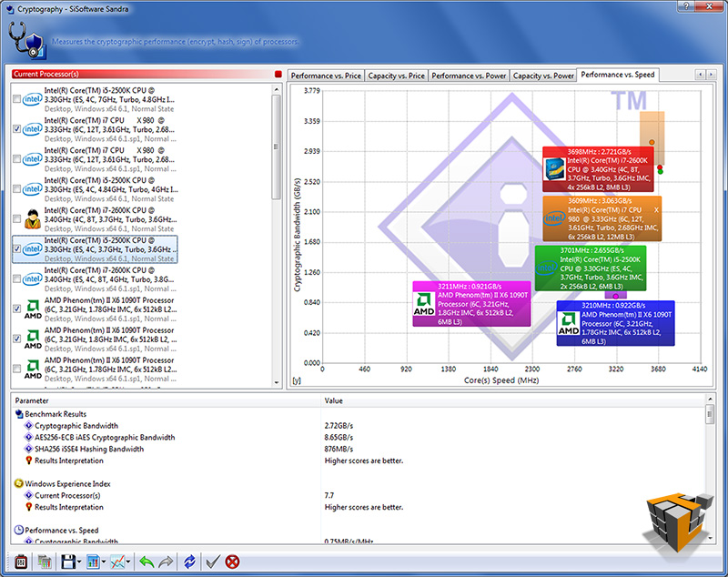The image size is (728, 577).
Task: Click the red cancel X icon
Action: [x=232, y=562]
